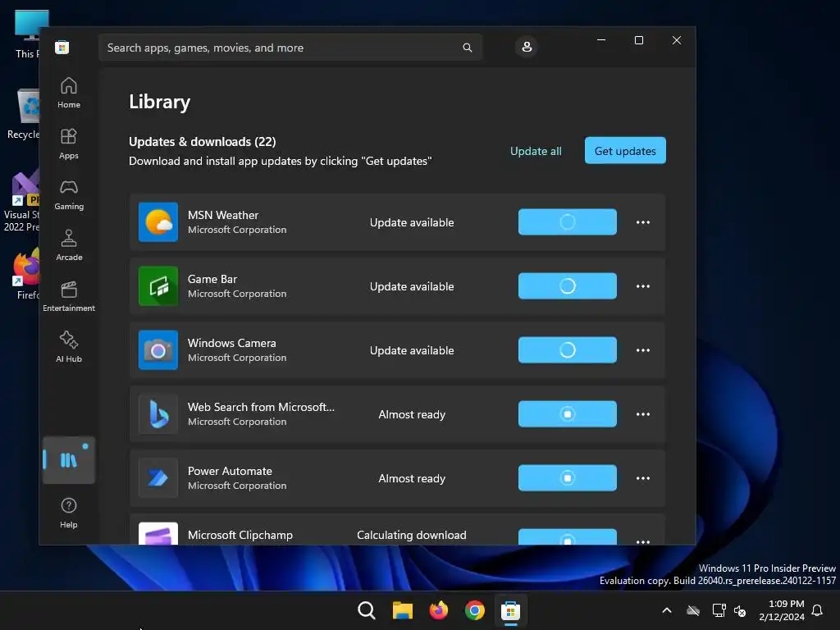Open the Entertainment section in sidebar

[x=69, y=297]
